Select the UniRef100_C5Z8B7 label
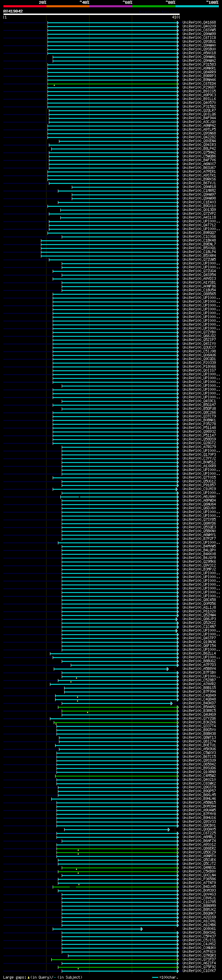 [199, 680]
